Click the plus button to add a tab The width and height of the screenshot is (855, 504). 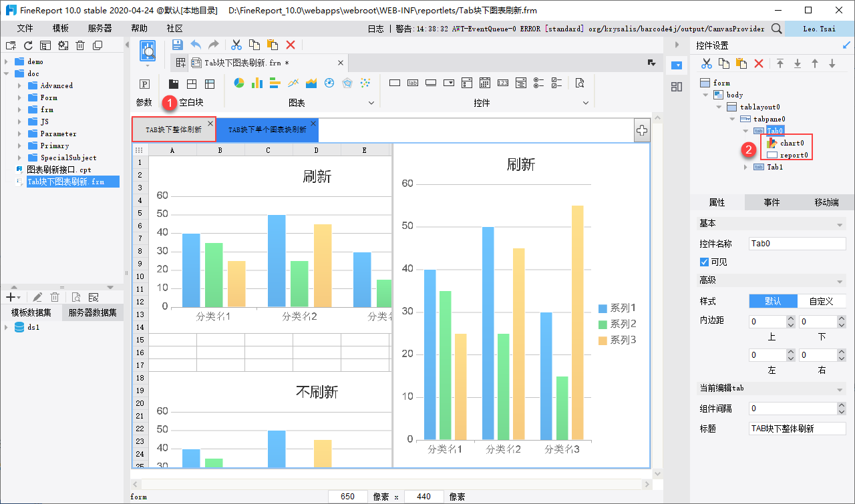pos(642,131)
